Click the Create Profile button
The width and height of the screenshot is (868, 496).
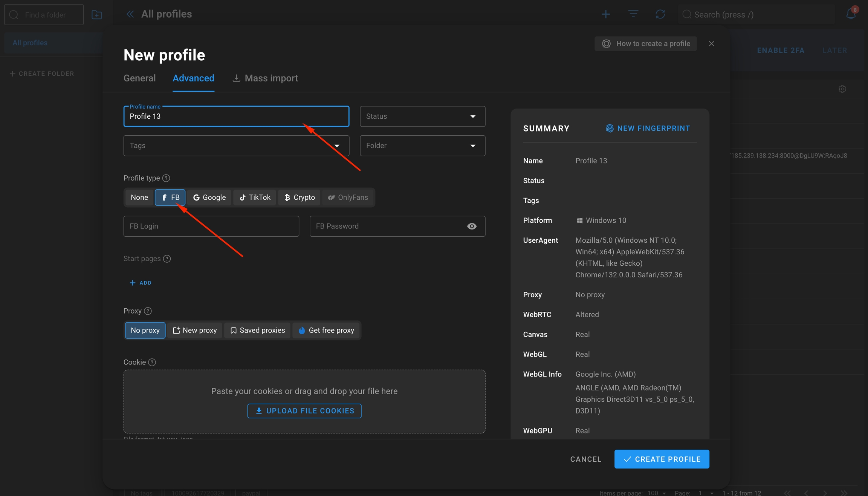point(662,459)
